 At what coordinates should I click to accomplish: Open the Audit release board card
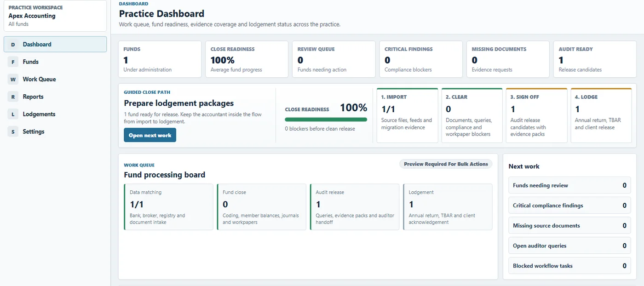tap(354, 207)
